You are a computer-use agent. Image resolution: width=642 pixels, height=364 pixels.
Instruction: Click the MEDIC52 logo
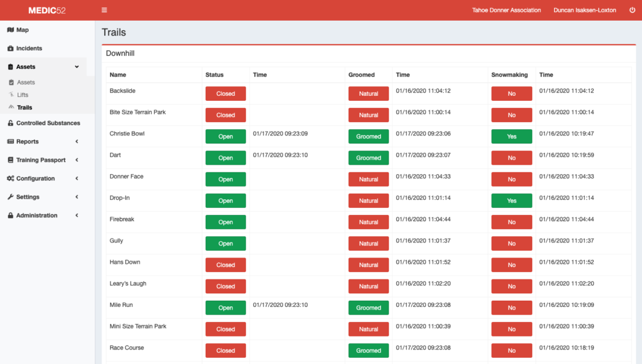coord(47,10)
